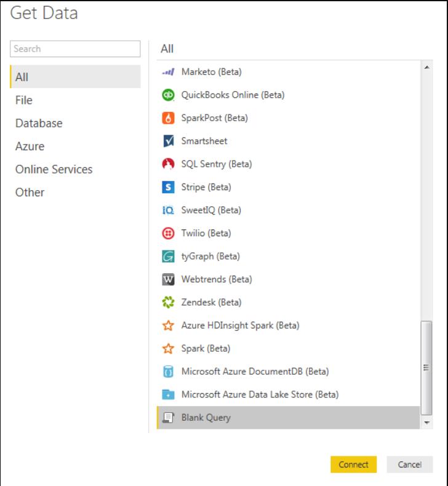Open the File category
The width and height of the screenshot is (448, 486).
coord(24,100)
